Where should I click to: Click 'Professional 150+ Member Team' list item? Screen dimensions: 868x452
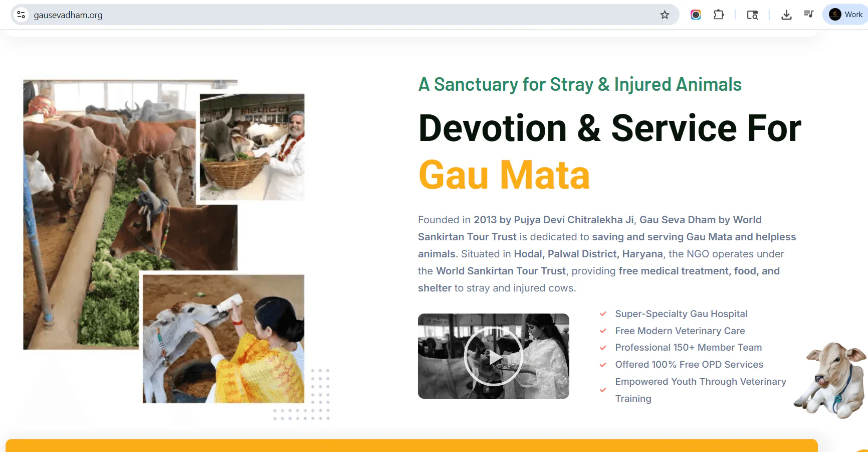pyautogui.click(x=689, y=347)
